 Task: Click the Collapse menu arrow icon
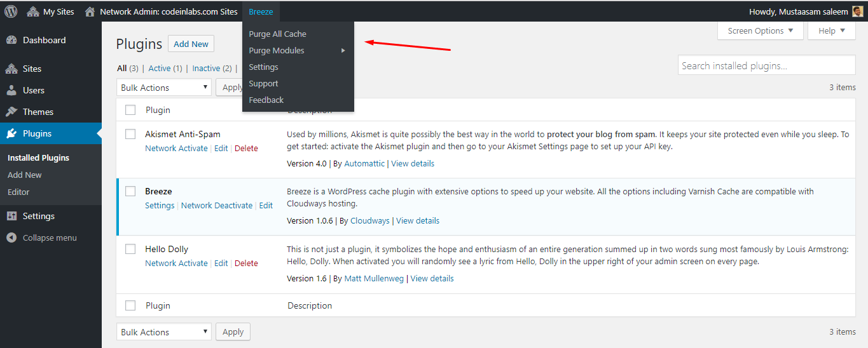[11, 238]
